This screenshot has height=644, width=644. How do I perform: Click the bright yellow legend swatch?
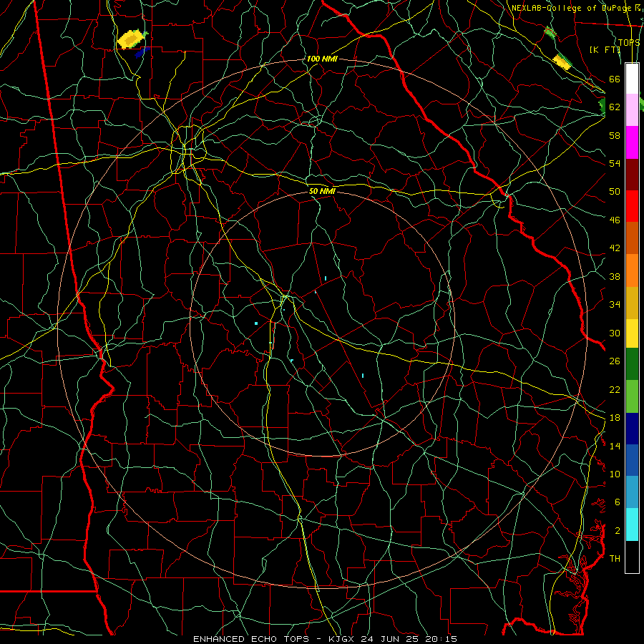tap(632, 333)
